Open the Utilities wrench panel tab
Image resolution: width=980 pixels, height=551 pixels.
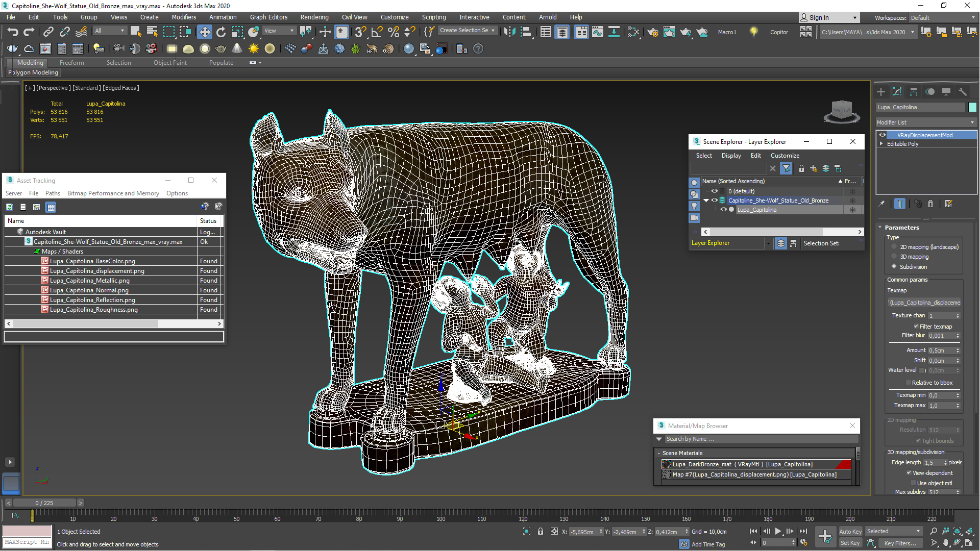coord(963,92)
